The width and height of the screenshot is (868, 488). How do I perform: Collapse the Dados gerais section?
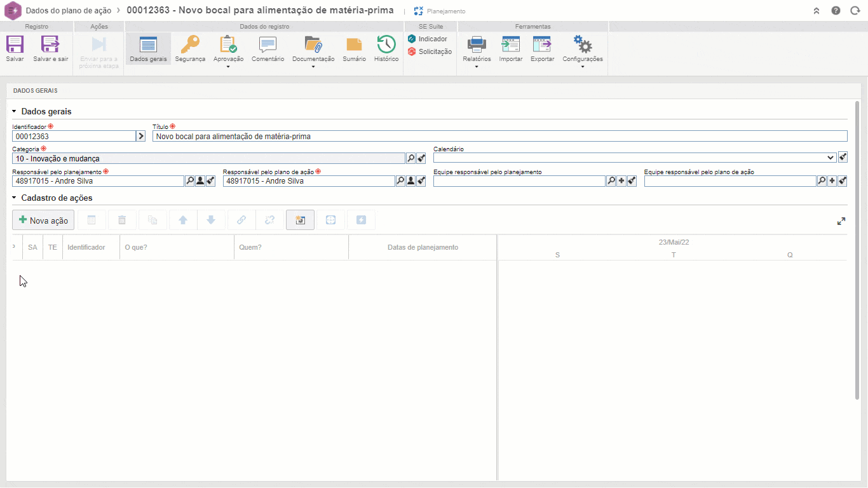click(14, 112)
